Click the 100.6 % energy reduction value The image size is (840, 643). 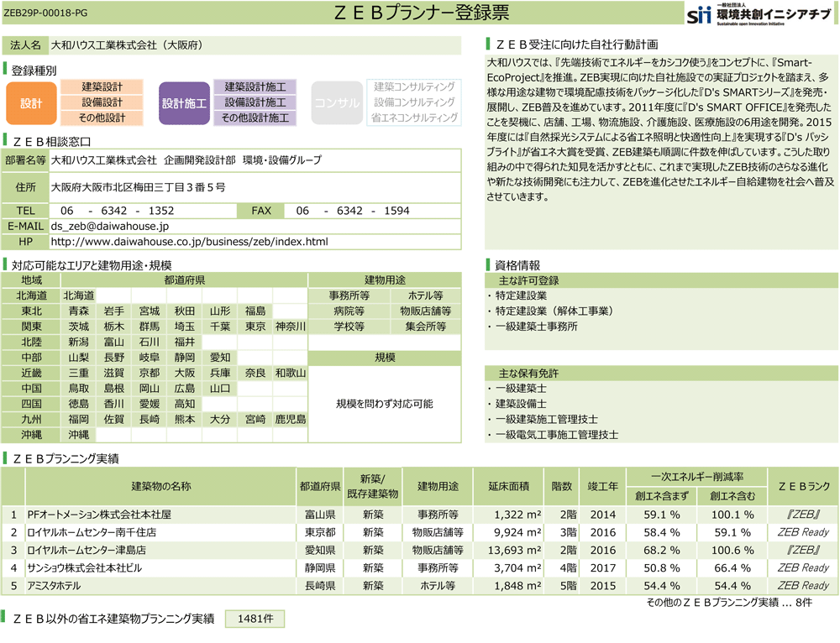732,551
